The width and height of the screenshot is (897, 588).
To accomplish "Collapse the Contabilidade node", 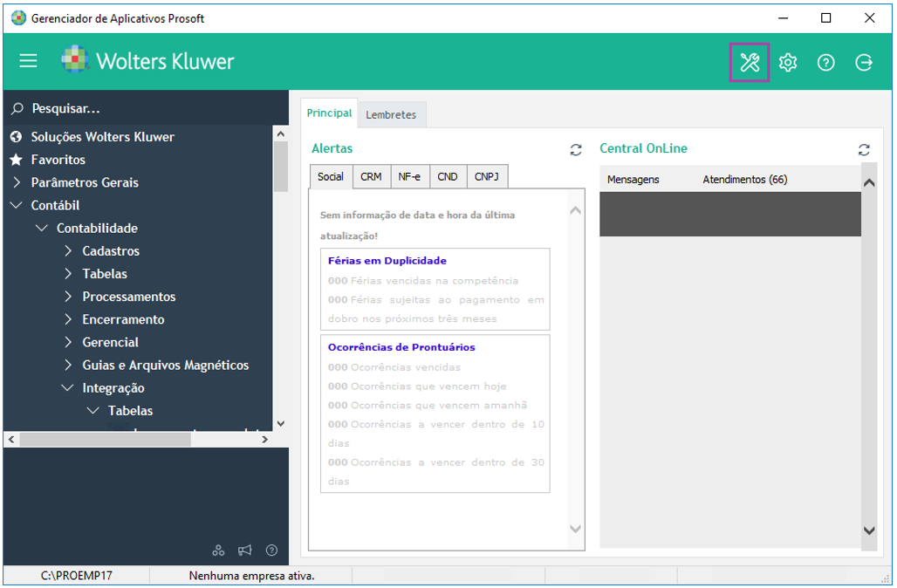I will 42,228.
